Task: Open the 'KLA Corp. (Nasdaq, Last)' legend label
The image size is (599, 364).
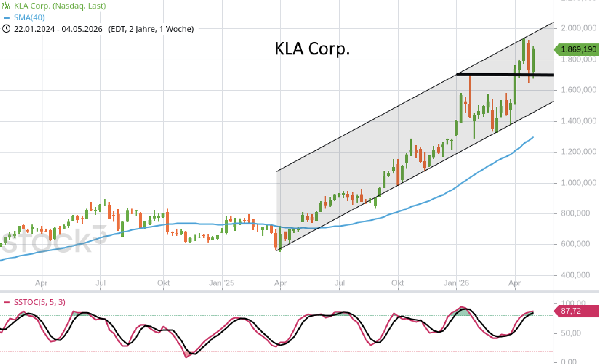Action: [x=60, y=6]
